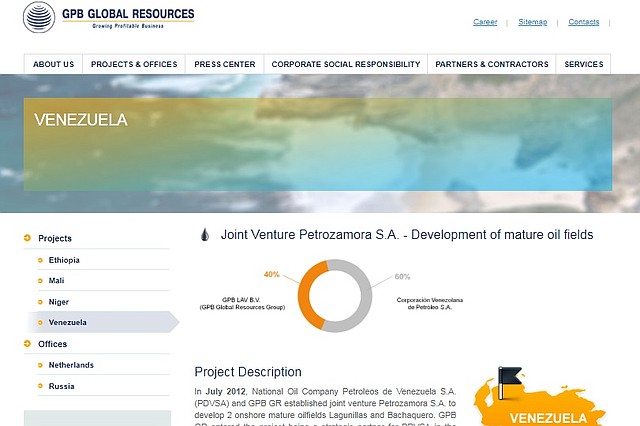Click the GPB Global Resources company name text
Image resolution: width=640 pixels, height=426 pixels.
[x=128, y=14]
